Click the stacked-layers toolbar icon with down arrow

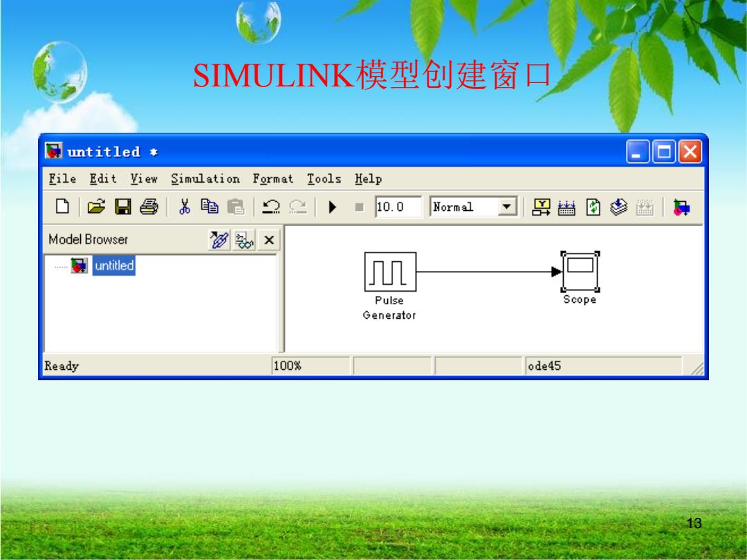click(618, 207)
